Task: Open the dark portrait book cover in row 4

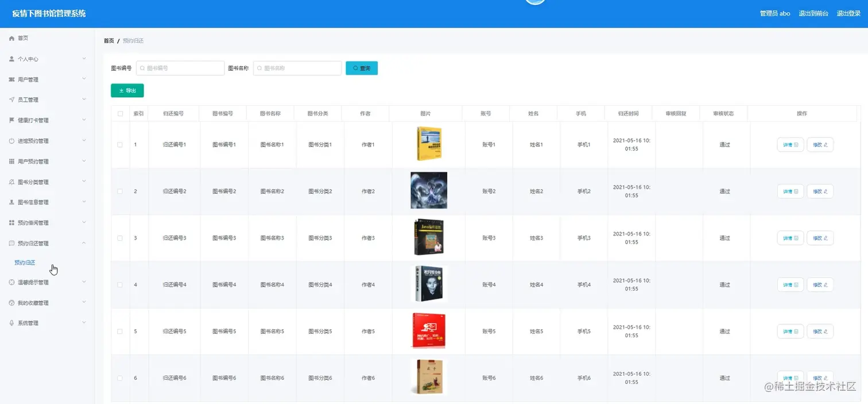Action: click(429, 284)
